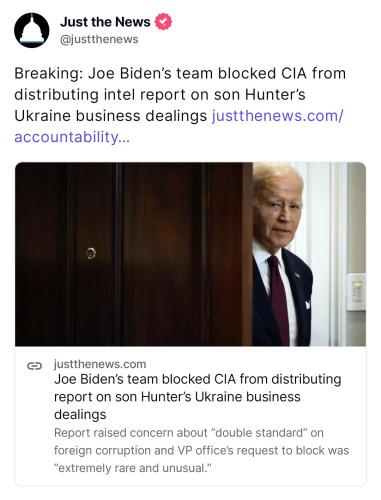Open the card headline about CIA report

coord(198,397)
